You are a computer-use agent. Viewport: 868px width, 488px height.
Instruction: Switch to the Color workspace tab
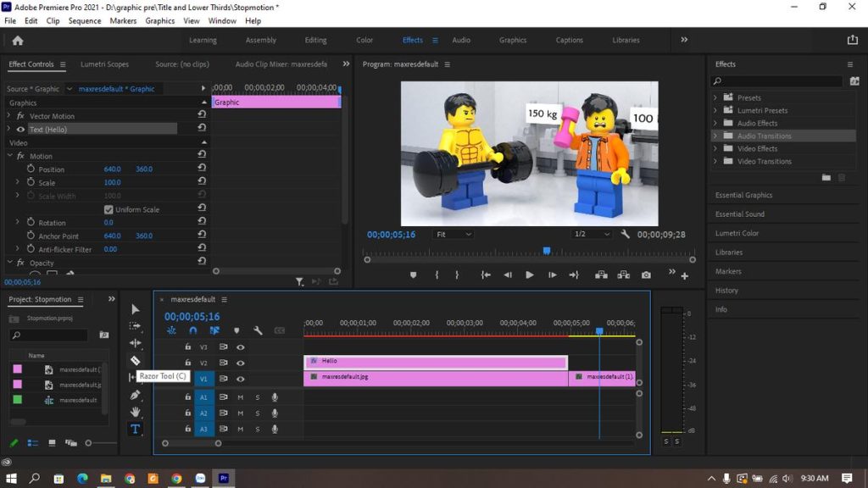(364, 39)
